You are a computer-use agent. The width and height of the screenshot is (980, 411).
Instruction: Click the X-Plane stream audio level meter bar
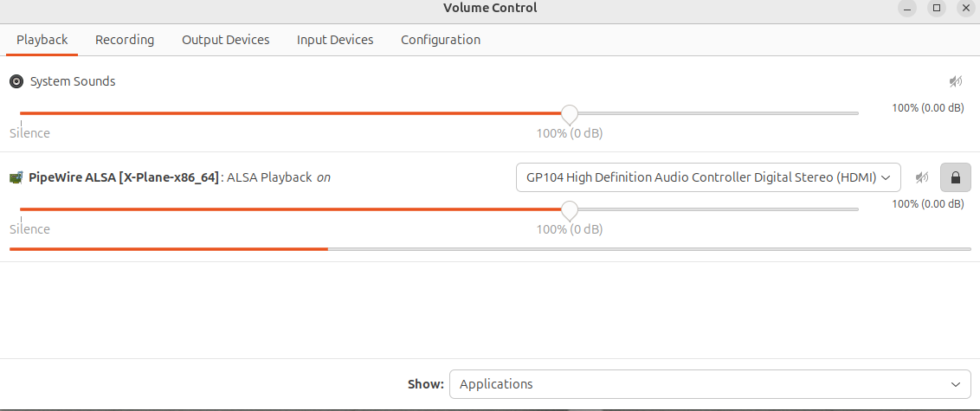tap(490, 249)
